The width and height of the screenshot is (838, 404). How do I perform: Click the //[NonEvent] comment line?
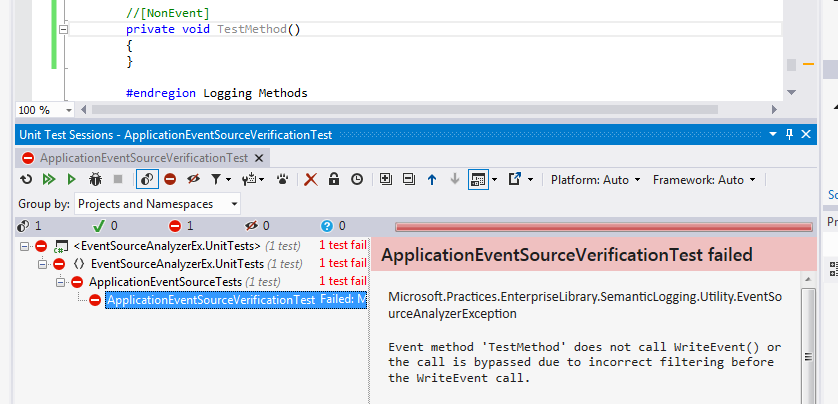pyautogui.click(x=167, y=13)
